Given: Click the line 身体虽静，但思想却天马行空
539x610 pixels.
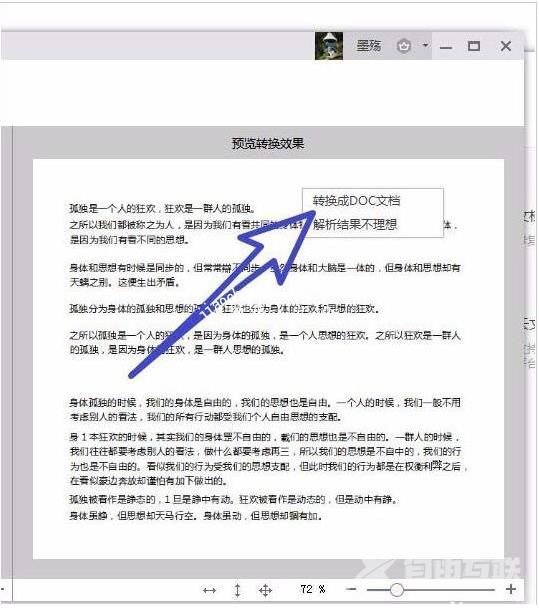Looking at the screenshot, I should click(196, 516).
